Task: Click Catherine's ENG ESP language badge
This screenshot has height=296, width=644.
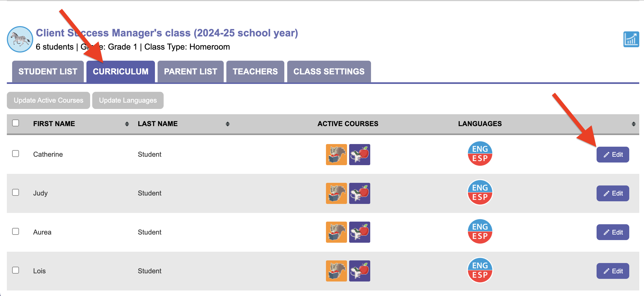Action: coord(480,154)
